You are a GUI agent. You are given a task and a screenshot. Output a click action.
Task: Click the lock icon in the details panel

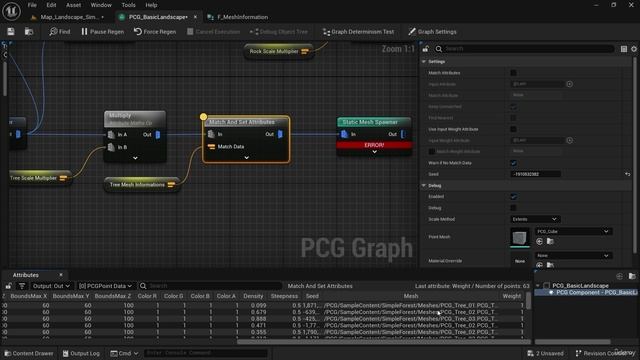click(x=425, y=49)
